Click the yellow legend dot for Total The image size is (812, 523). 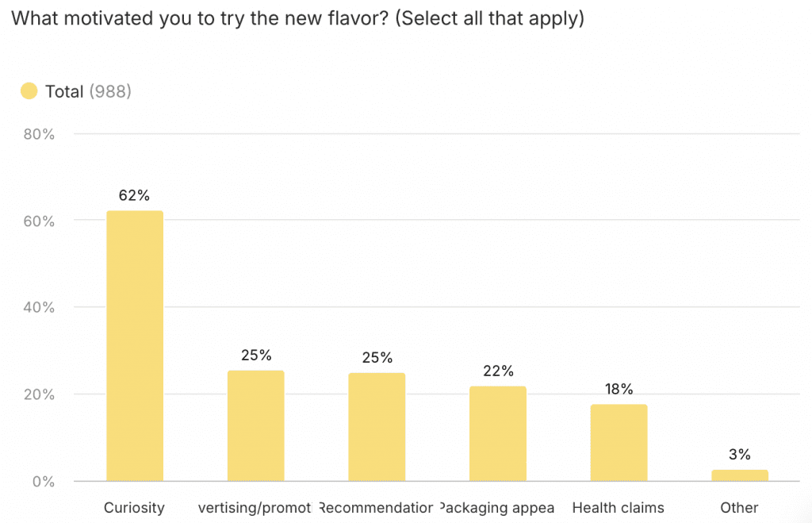[29, 91]
